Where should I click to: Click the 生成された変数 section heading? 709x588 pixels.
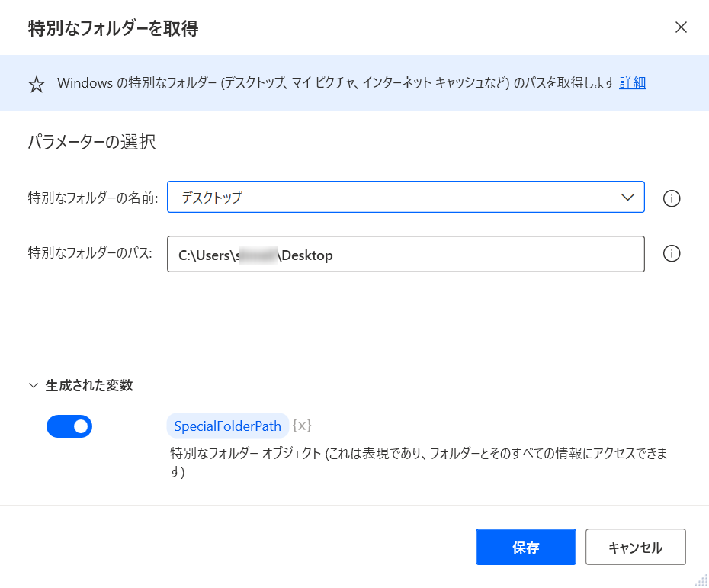click(x=89, y=386)
